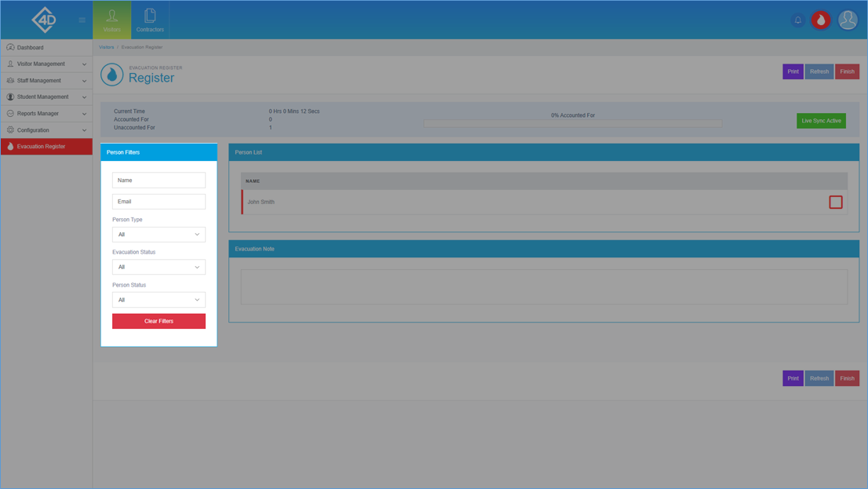The image size is (868, 489).
Task: Select Evacuation Register in sidebar
Action: pyautogui.click(x=46, y=147)
